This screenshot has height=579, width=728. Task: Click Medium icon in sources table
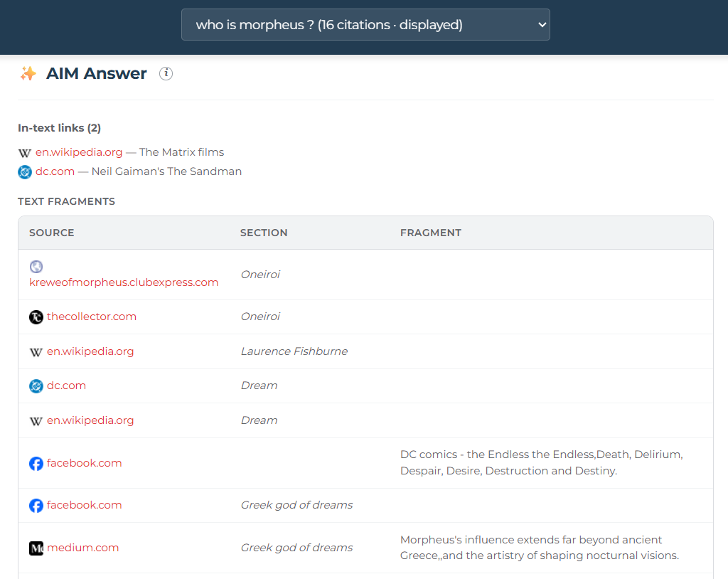coord(36,548)
